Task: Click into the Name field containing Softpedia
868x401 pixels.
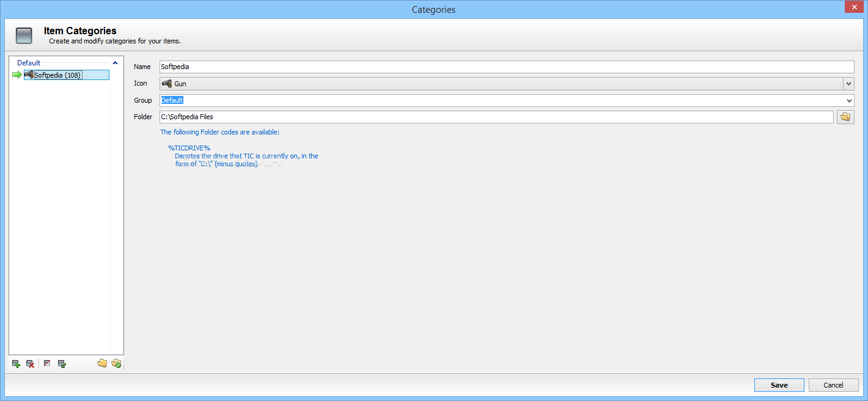Action: [x=507, y=67]
